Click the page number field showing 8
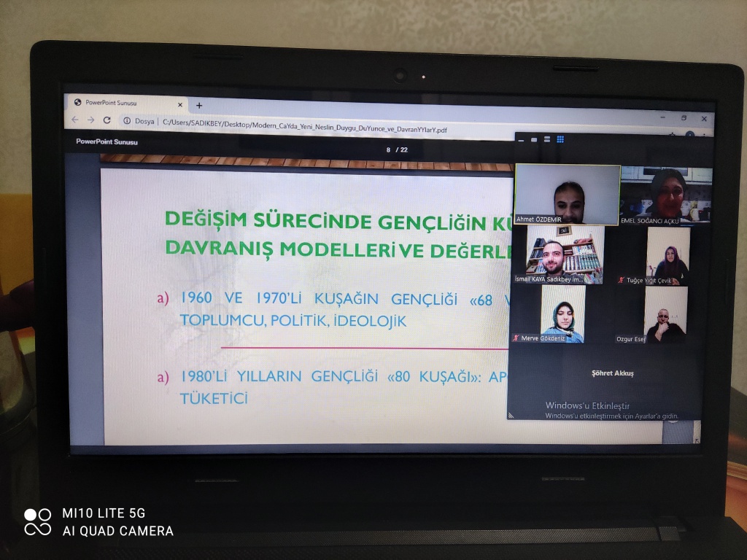 pyautogui.click(x=389, y=150)
